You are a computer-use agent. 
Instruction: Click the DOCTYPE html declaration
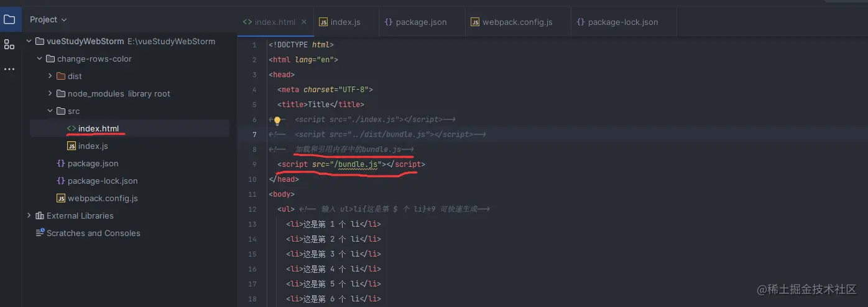coord(302,45)
